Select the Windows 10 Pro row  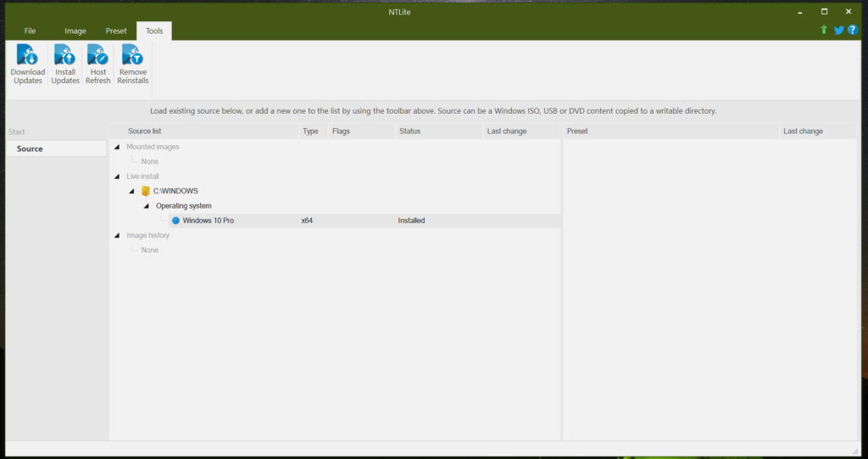(364, 221)
